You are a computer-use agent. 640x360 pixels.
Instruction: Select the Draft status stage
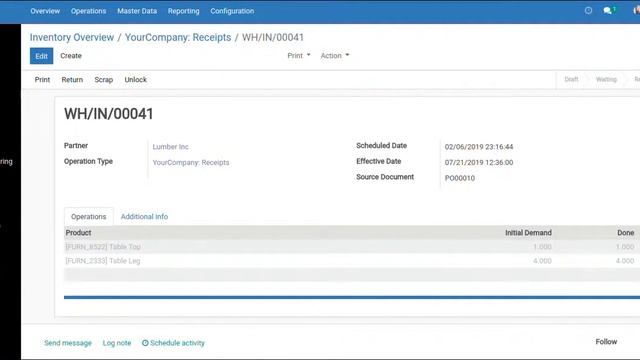point(571,79)
